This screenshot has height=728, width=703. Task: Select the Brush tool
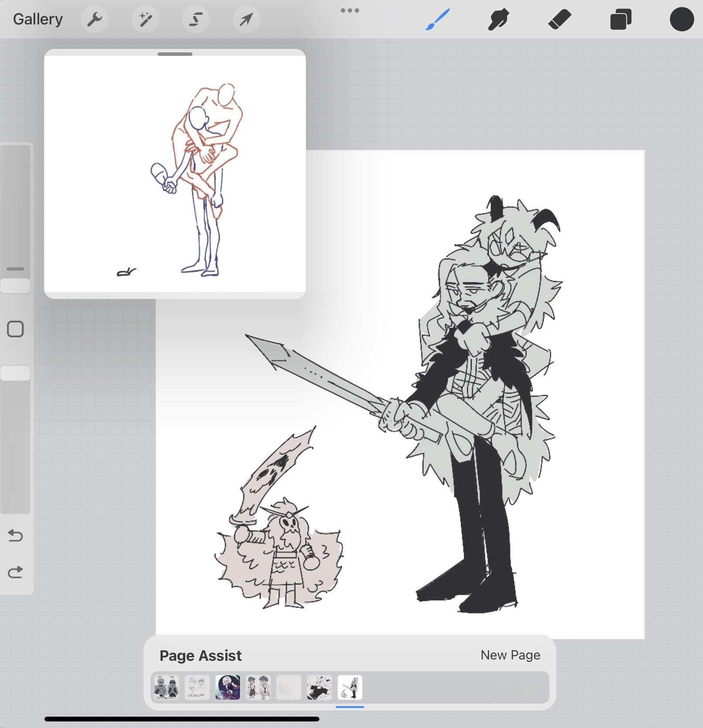point(438,20)
